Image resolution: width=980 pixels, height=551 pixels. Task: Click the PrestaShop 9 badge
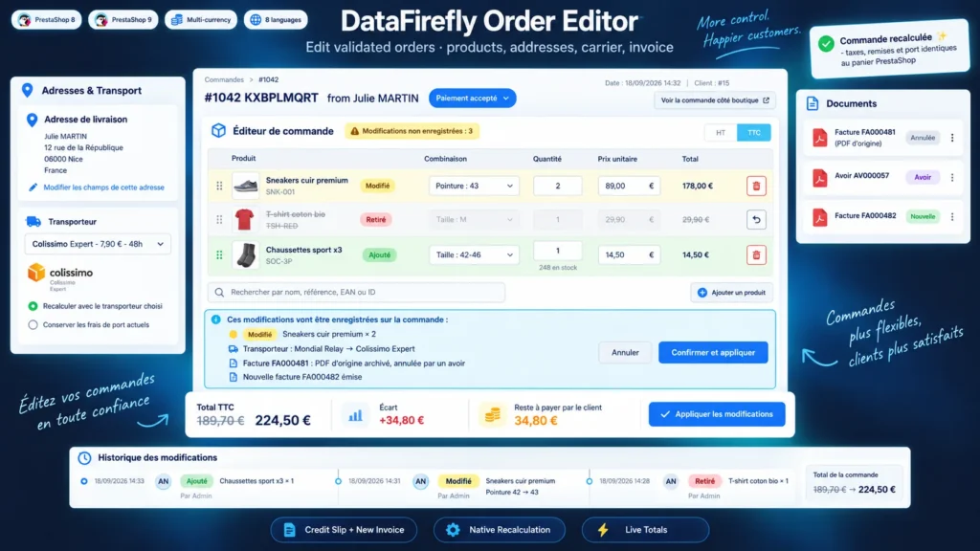pos(123,20)
